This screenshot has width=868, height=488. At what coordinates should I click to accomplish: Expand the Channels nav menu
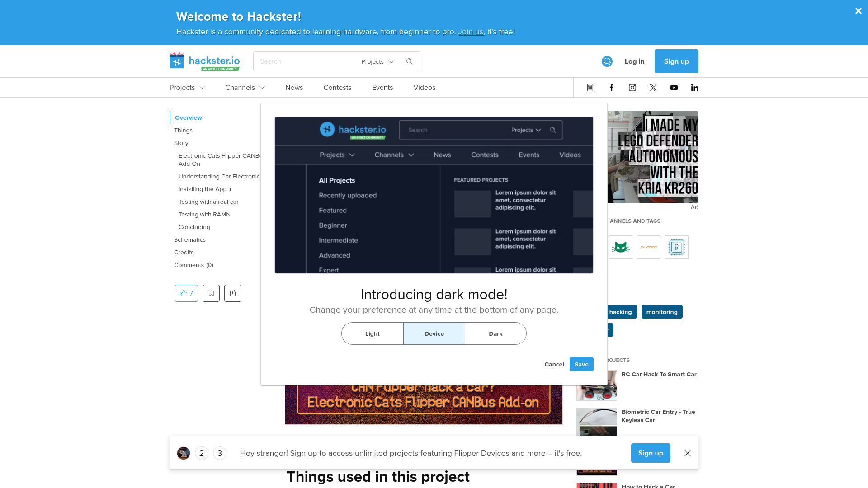pos(245,88)
